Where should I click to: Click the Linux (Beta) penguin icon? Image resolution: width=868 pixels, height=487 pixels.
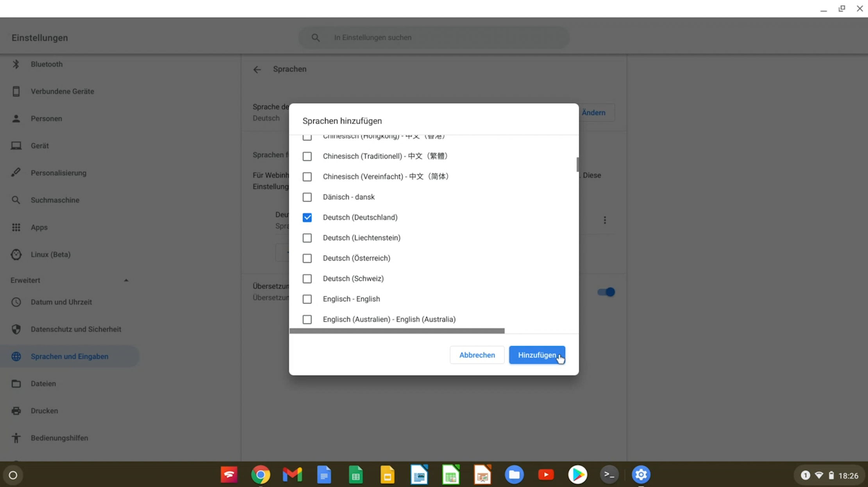[x=16, y=254]
